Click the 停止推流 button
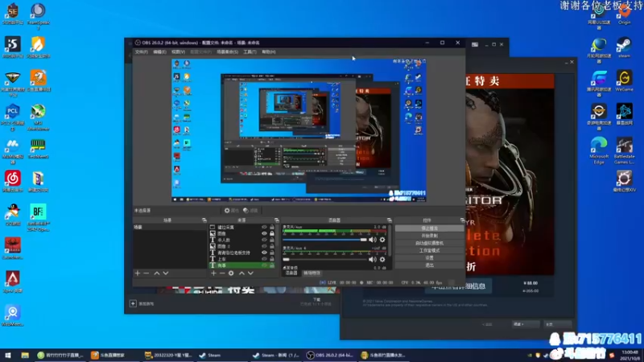Screen dimensions: 644x362 [429, 228]
